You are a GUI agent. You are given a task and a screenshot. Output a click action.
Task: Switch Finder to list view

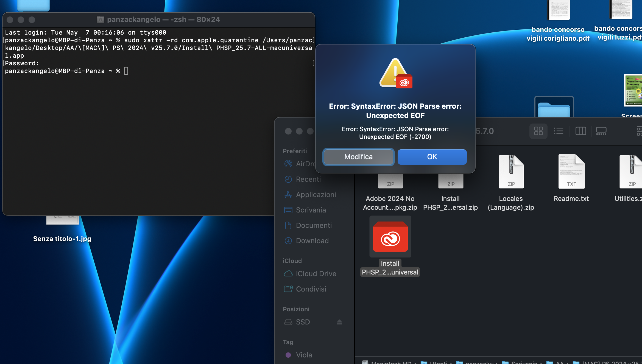tap(559, 131)
